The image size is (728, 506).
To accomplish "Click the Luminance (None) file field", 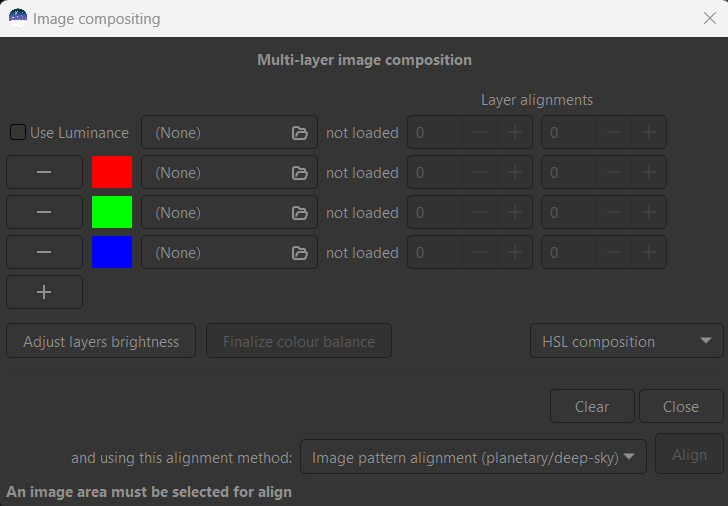I will [229, 132].
